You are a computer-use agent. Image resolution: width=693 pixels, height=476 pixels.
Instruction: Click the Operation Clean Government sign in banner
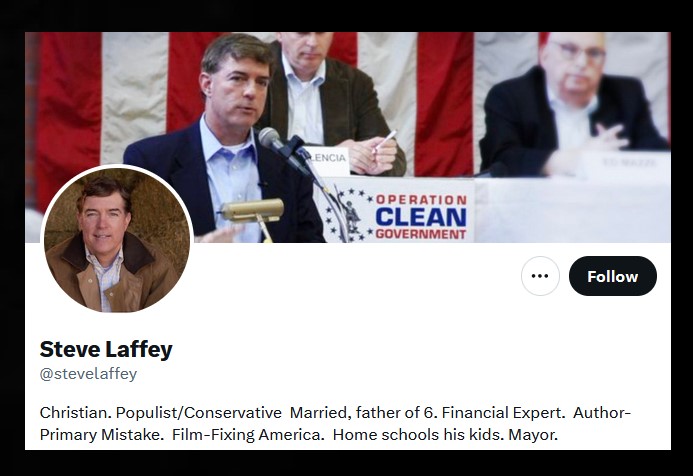pos(396,210)
